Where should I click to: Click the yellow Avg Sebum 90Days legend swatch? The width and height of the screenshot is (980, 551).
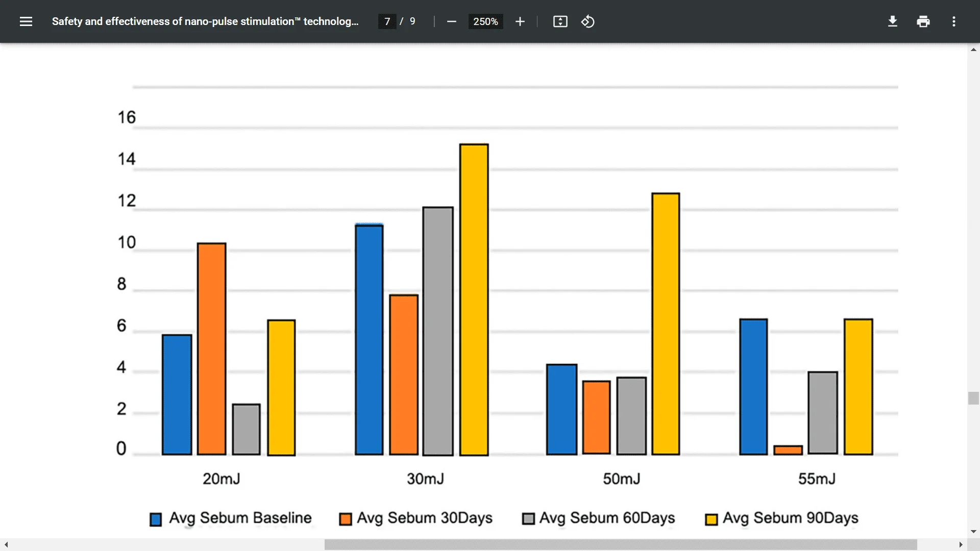point(711,519)
